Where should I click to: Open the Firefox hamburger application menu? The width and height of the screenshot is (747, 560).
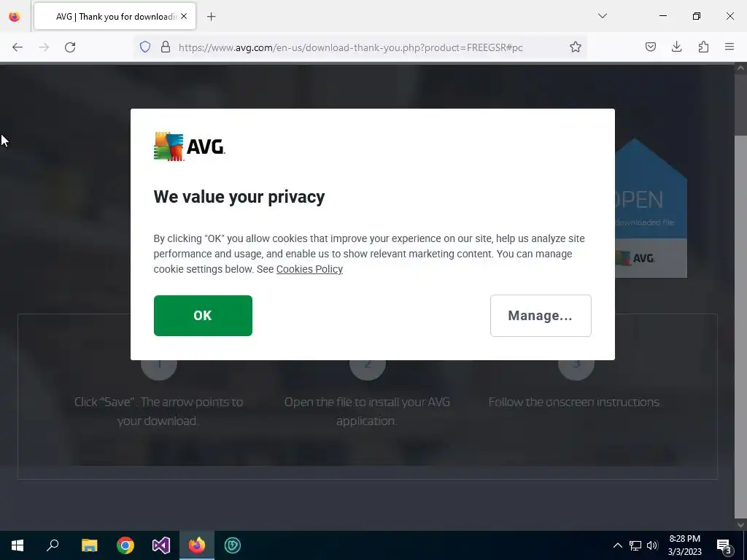(729, 47)
